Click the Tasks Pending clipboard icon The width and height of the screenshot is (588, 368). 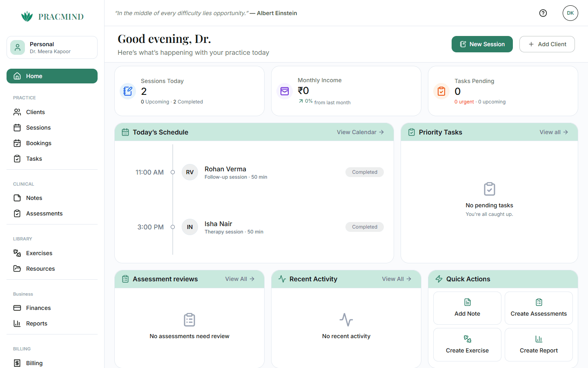pos(441,91)
